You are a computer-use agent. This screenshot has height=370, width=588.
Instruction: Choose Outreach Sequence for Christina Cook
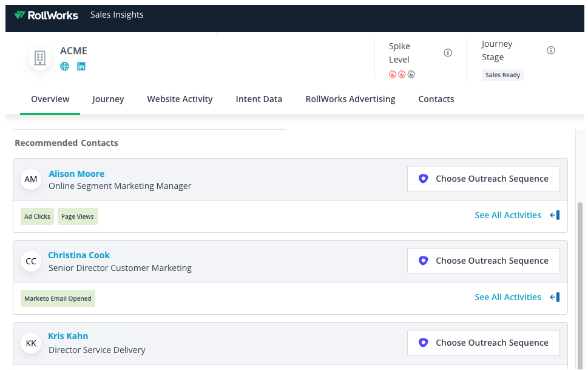tap(483, 261)
